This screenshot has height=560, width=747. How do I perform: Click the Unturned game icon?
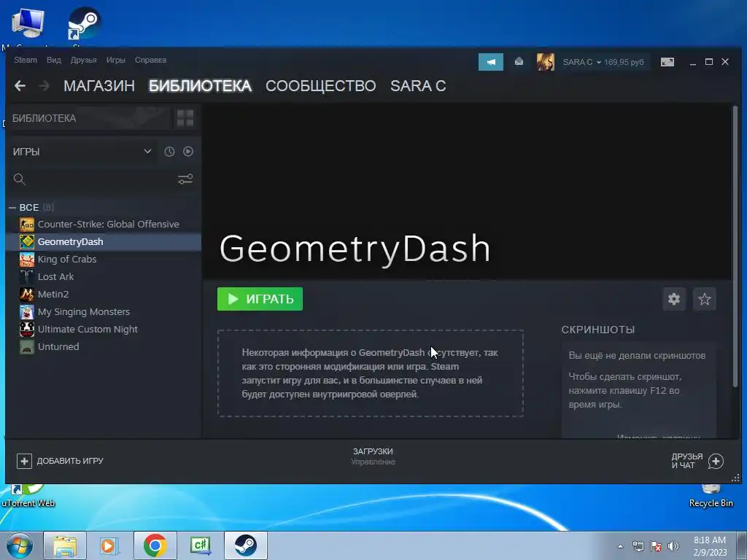27,346
